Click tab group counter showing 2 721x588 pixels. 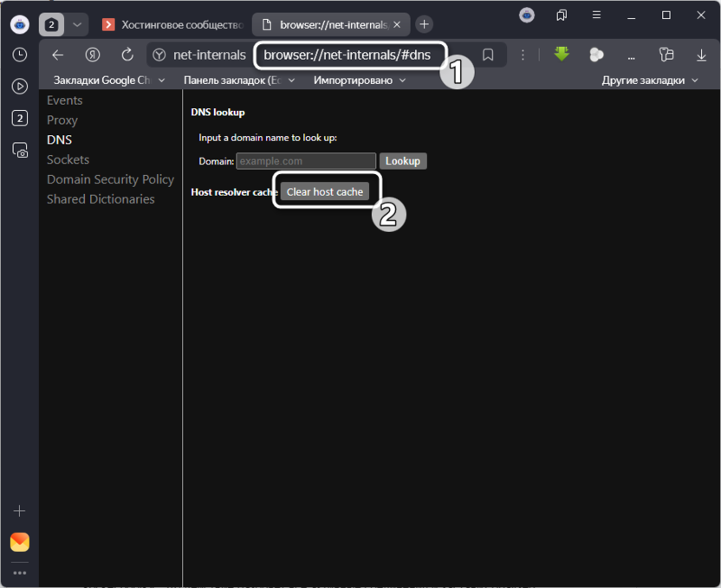[x=51, y=24]
